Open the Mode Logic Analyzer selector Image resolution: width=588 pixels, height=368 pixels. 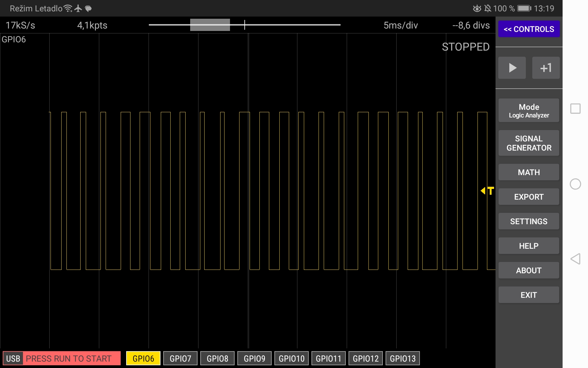529,111
